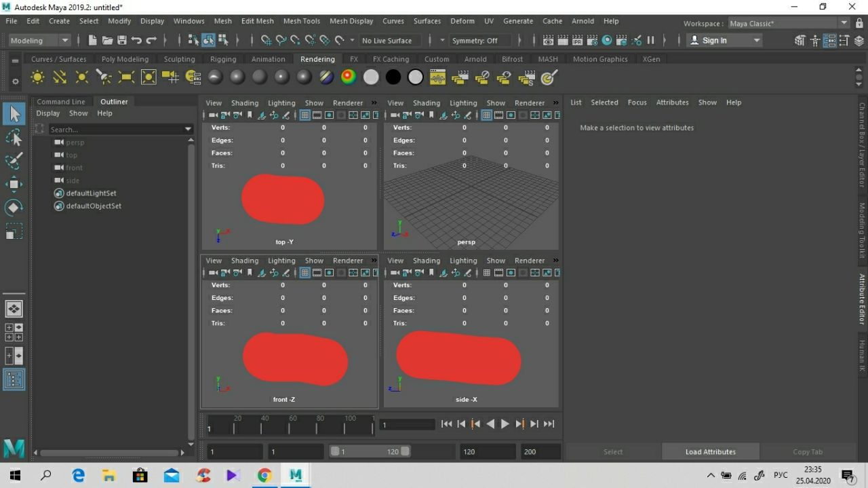
Task: Expand hidden menus in top panel
Action: tap(374, 103)
